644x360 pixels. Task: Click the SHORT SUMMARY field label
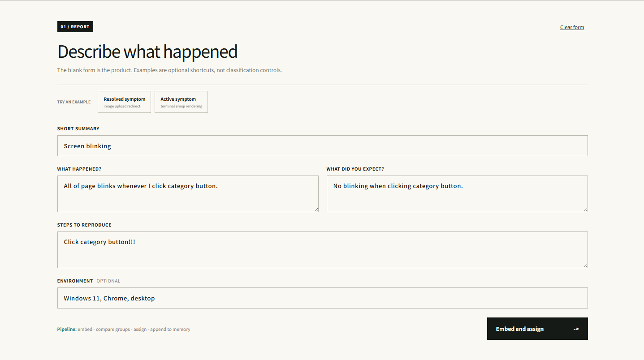[x=78, y=129]
